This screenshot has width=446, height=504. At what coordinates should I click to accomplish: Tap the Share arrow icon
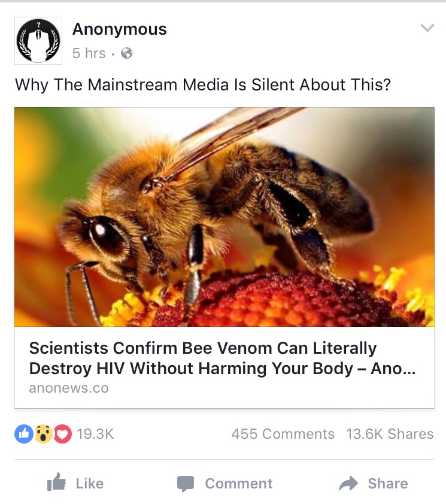pos(348,484)
